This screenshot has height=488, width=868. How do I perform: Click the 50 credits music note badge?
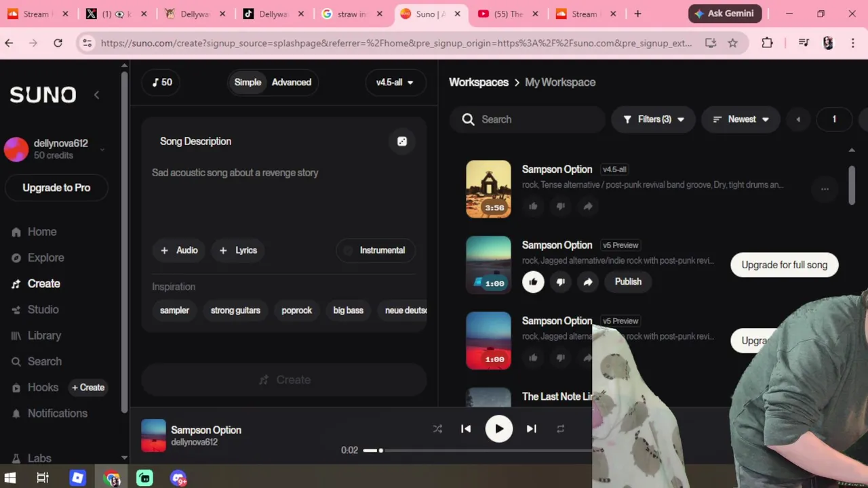pyautogui.click(x=161, y=82)
